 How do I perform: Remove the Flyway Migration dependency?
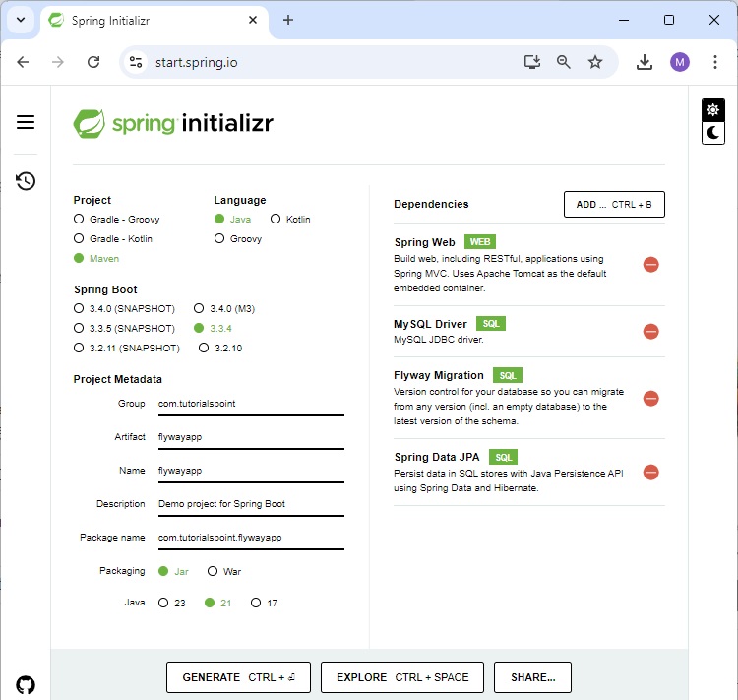[650, 398]
